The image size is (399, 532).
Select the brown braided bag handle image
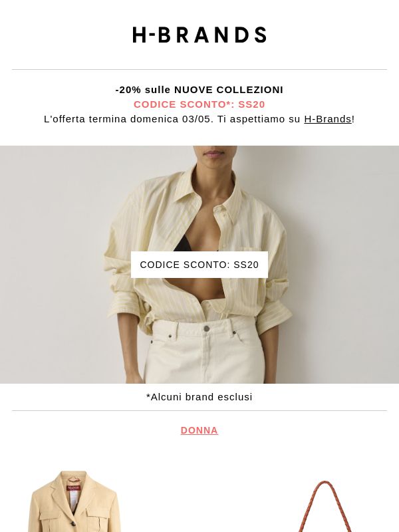pos(324,506)
